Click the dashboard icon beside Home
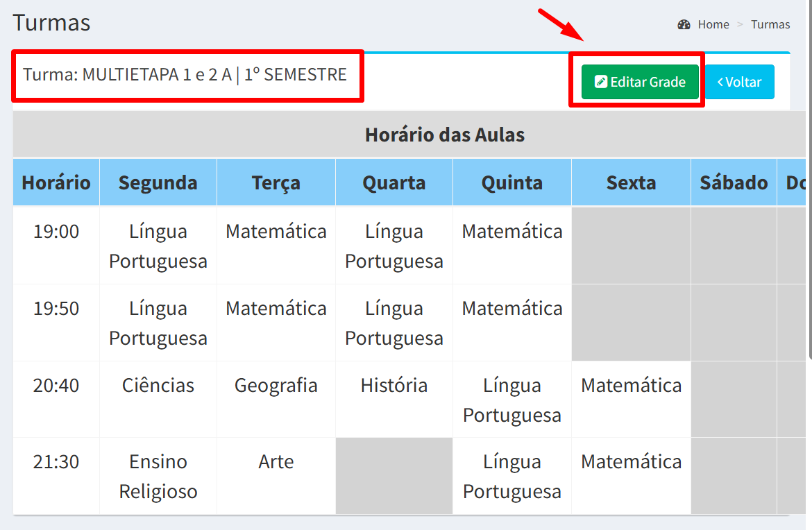The image size is (812, 530). [684, 24]
